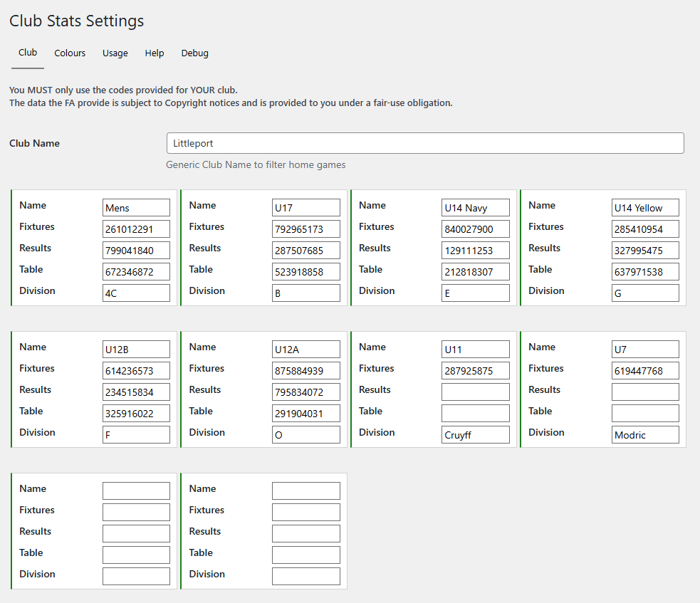Focus the Division field containing G
The height and width of the screenshot is (603, 700).
[644, 293]
